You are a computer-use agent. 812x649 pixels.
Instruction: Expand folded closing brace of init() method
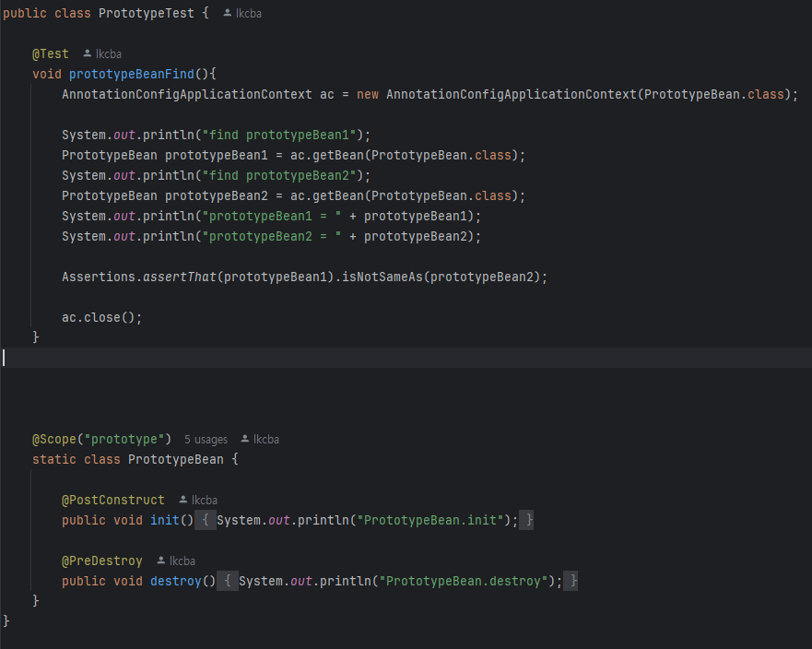click(x=528, y=520)
